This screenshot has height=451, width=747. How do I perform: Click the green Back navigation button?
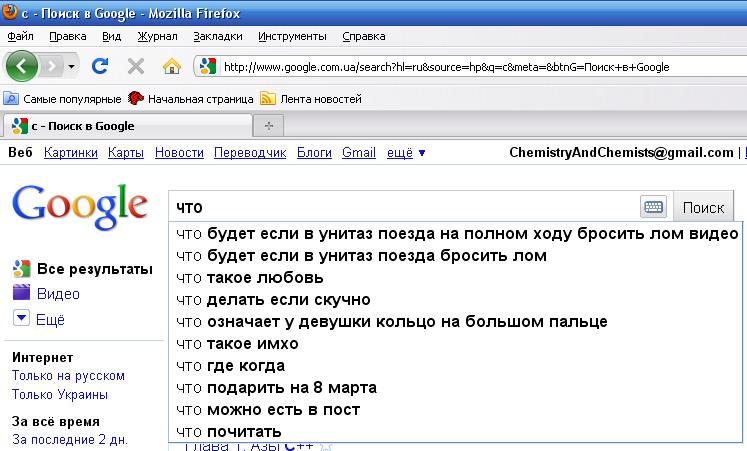click(22, 67)
